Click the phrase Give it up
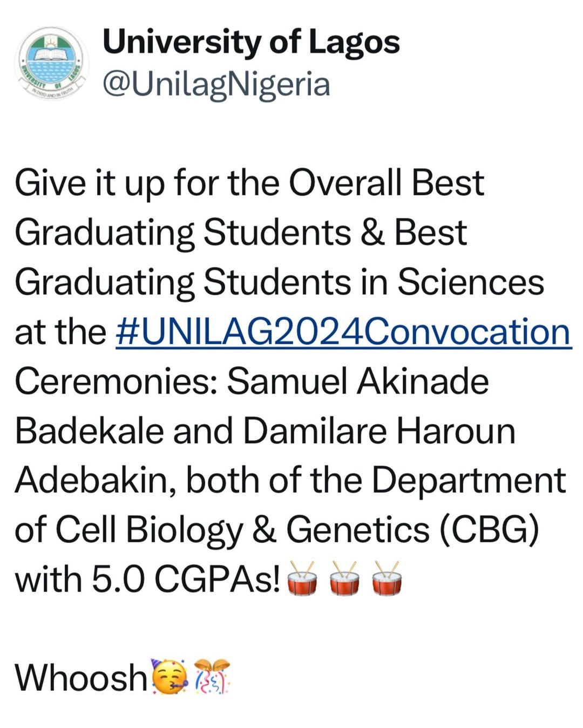583x728 pixels. point(88,184)
